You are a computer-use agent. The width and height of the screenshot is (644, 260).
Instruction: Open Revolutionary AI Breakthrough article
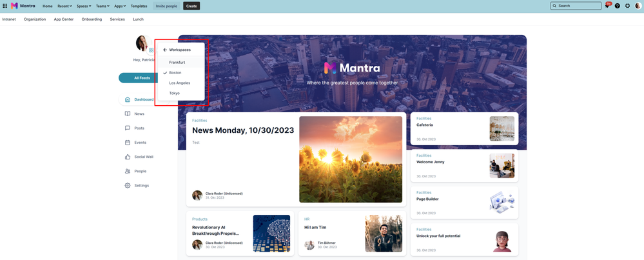215,230
